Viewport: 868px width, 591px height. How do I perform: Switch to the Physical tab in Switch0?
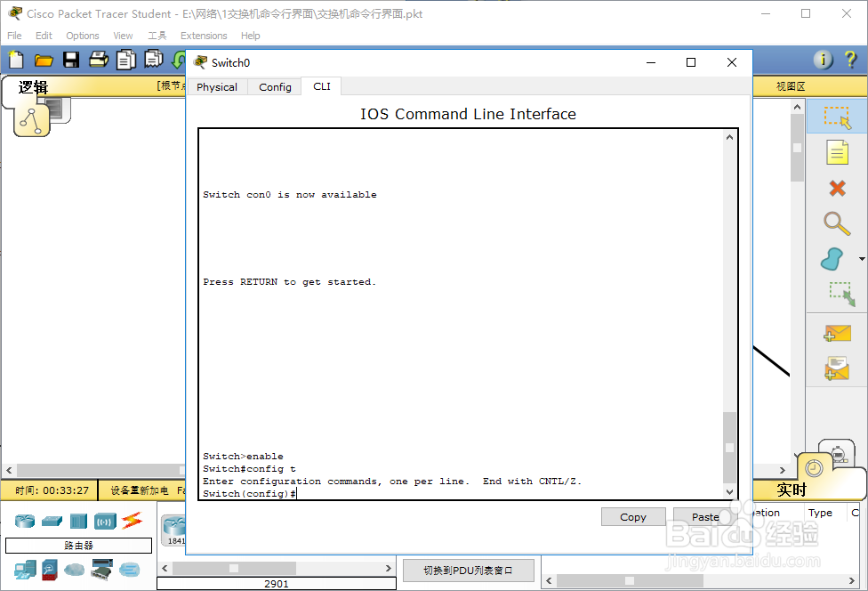216,87
